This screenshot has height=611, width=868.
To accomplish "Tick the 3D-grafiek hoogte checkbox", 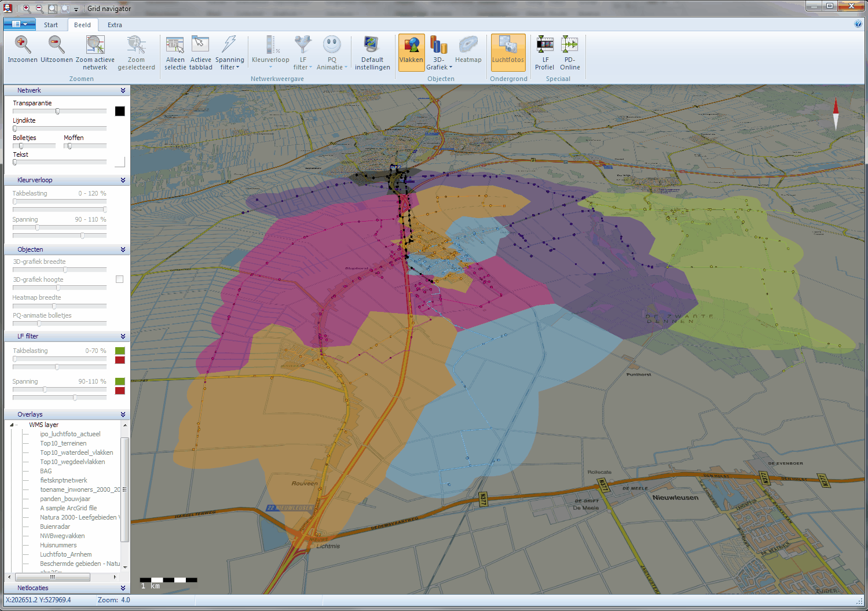I will [x=120, y=279].
